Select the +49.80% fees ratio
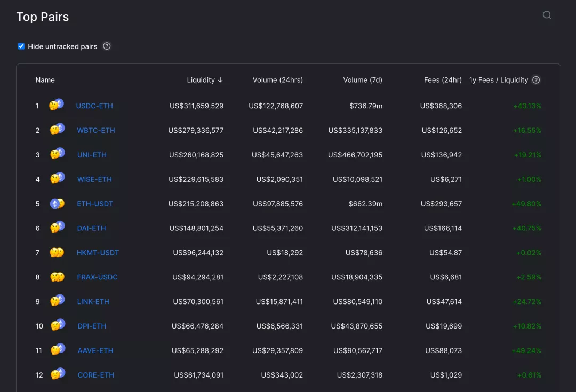 [526, 204]
